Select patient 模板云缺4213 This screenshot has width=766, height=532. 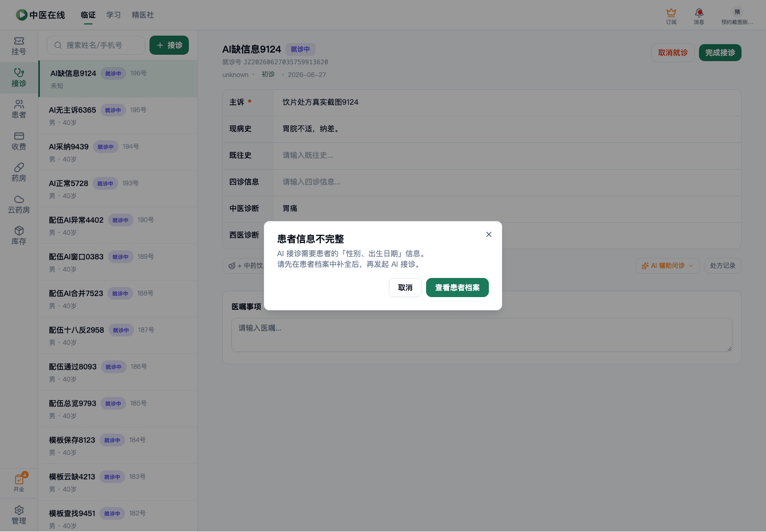pos(118,482)
